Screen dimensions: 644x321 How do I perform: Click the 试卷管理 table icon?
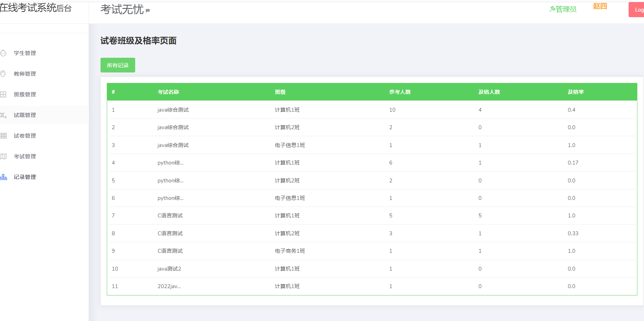4,136
